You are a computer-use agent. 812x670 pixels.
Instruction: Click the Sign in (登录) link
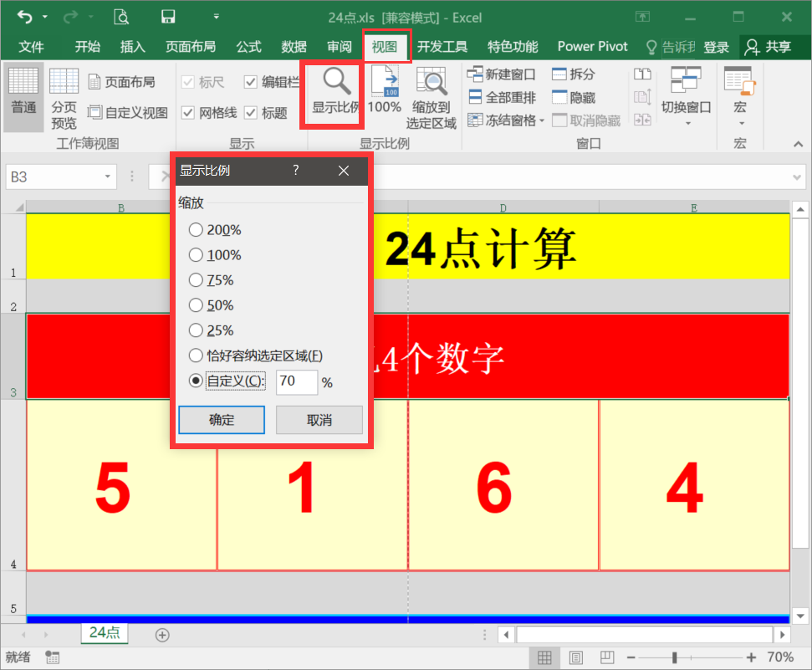716,47
